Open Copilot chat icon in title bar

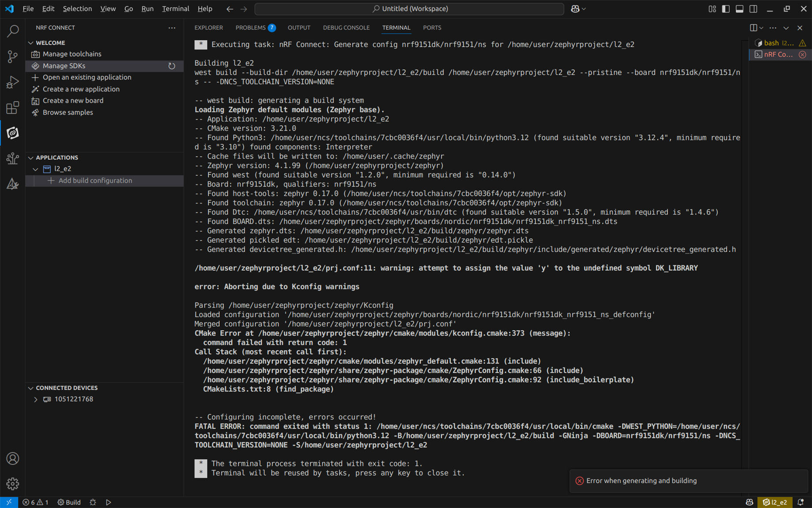click(575, 9)
